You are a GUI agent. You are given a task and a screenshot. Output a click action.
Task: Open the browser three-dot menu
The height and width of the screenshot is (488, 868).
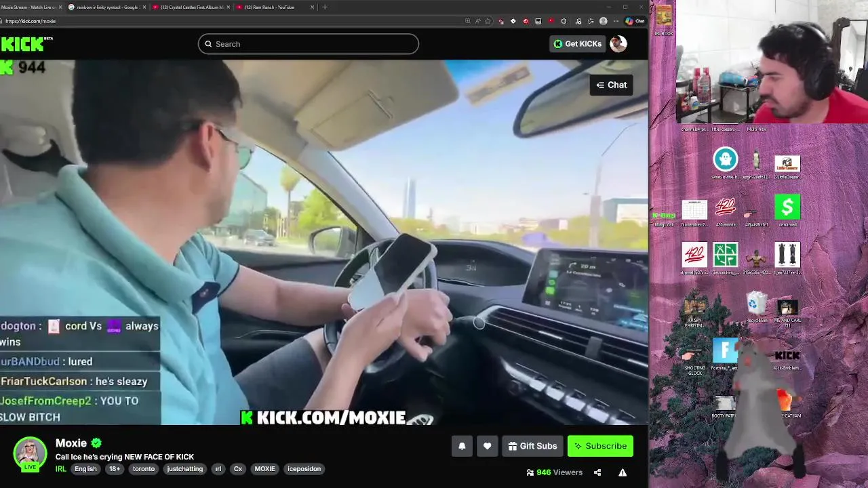(616, 21)
